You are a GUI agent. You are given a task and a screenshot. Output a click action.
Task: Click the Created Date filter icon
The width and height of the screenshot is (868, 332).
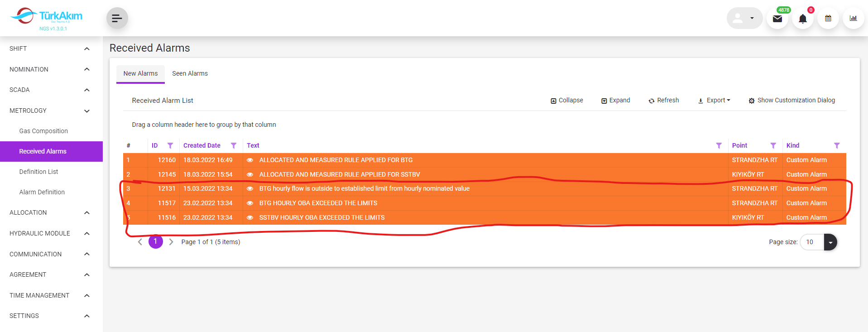point(234,146)
